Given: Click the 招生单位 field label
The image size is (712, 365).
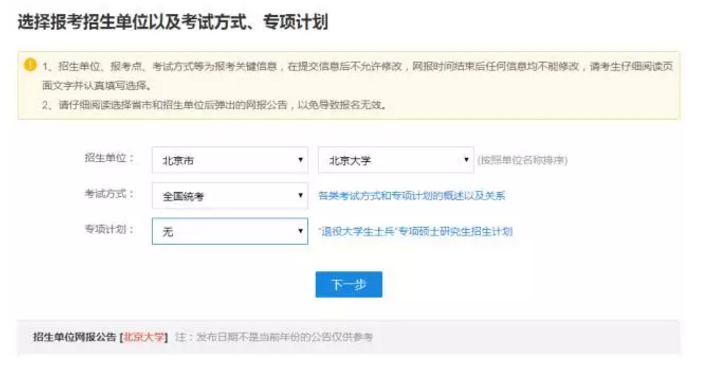Looking at the screenshot, I should pyautogui.click(x=109, y=158).
